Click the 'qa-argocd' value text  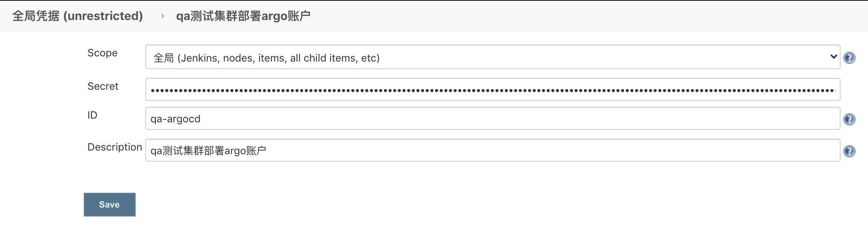pos(175,119)
